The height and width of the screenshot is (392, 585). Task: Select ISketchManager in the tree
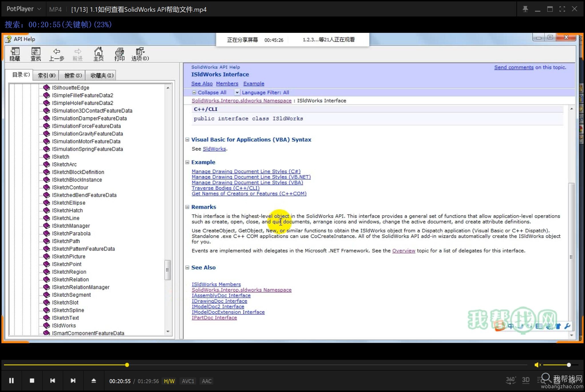[71, 226]
